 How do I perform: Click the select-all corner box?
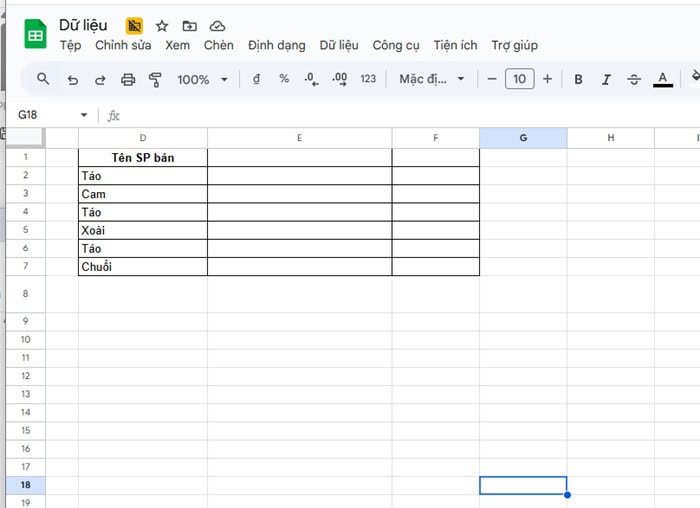(25, 138)
